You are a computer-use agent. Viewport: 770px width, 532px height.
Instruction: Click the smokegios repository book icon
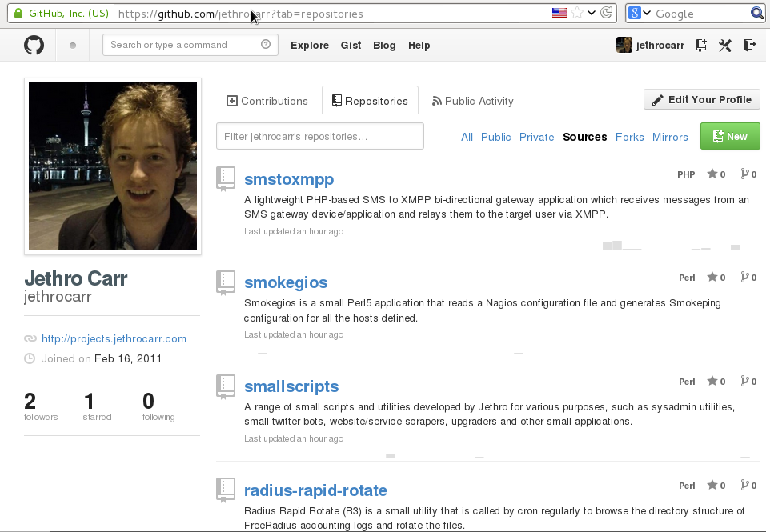226,282
